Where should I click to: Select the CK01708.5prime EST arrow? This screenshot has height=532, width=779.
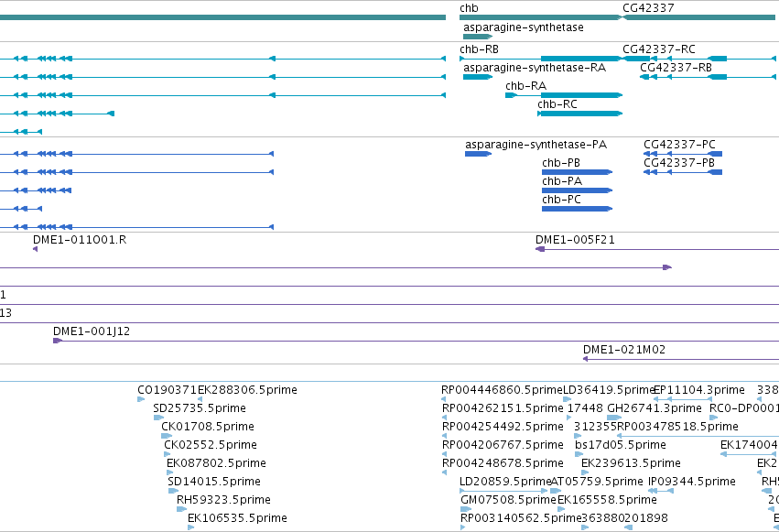(167, 436)
